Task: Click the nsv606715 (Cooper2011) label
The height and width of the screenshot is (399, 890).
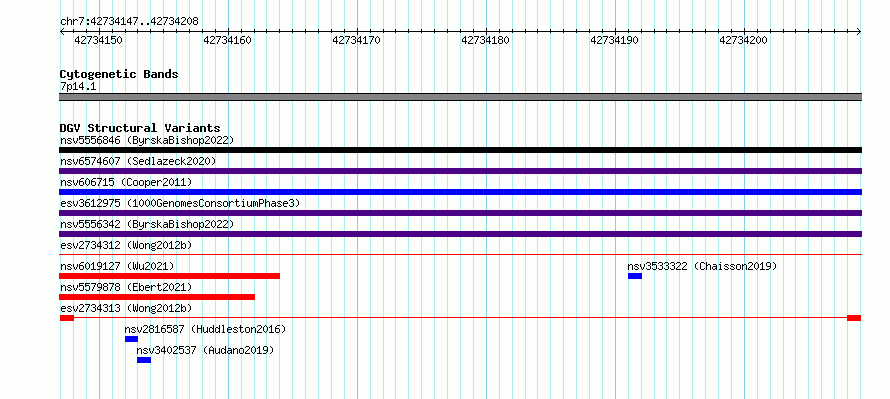Action: pyautogui.click(x=126, y=182)
